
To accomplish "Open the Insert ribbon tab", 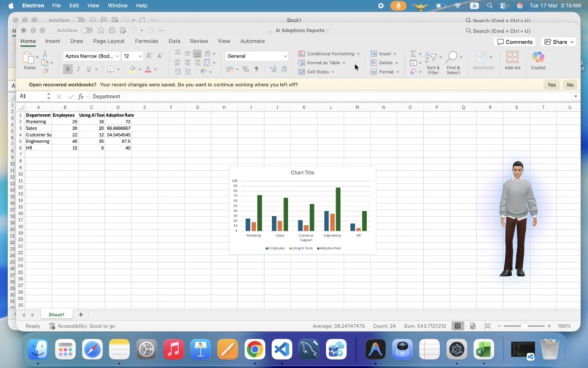I will click(x=53, y=42).
